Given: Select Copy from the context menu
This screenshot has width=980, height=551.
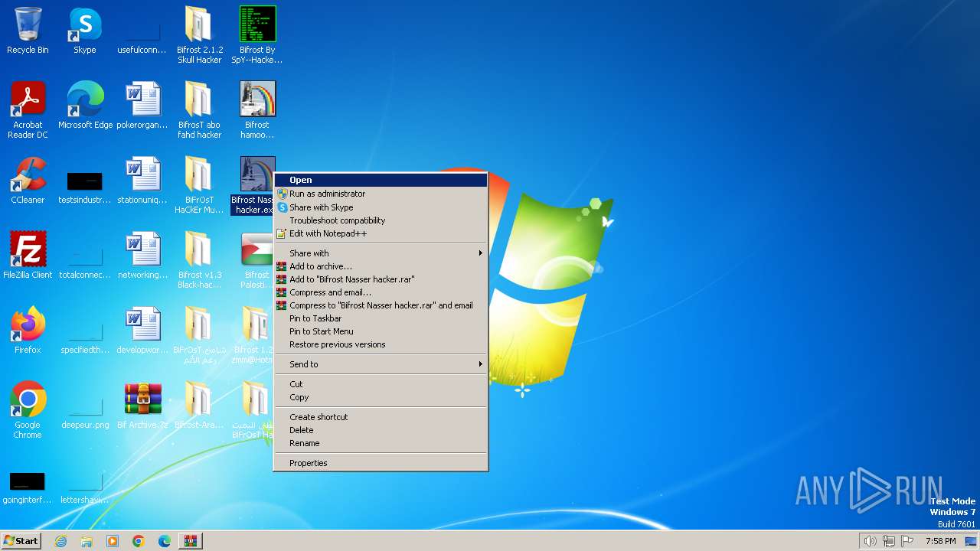Looking at the screenshot, I should 381,397.
